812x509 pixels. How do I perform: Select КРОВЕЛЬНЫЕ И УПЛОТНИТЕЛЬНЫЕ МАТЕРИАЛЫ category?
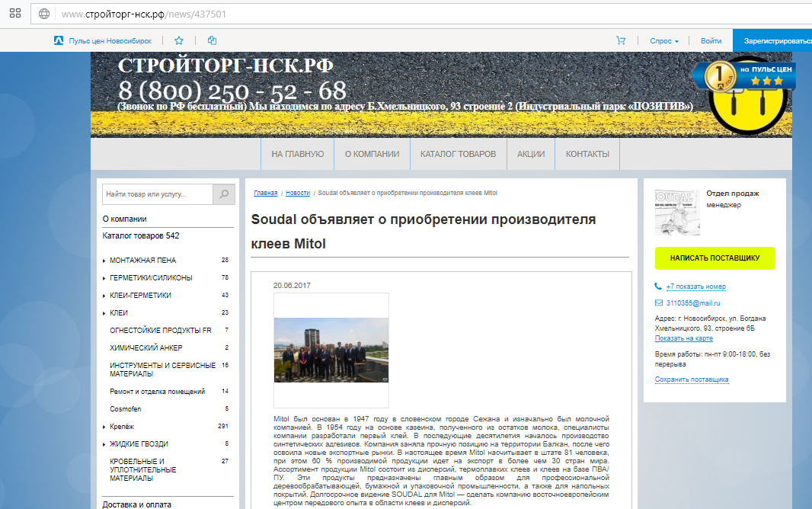click(143, 469)
